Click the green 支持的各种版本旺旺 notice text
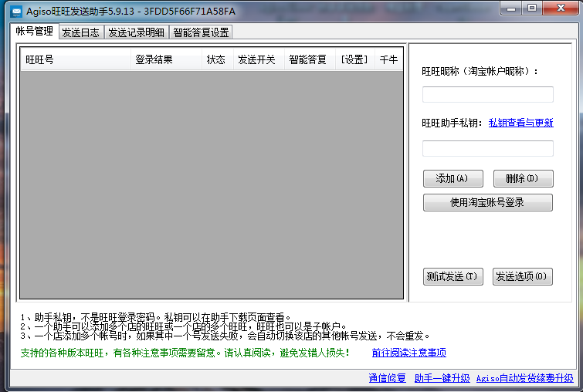This screenshot has width=583, height=392. click(x=185, y=353)
